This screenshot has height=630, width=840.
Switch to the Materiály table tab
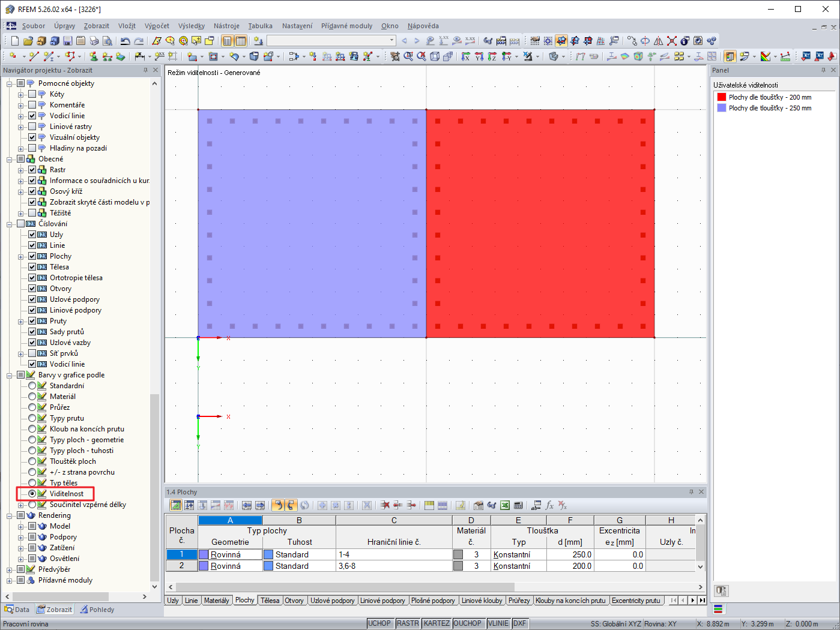pyautogui.click(x=217, y=601)
